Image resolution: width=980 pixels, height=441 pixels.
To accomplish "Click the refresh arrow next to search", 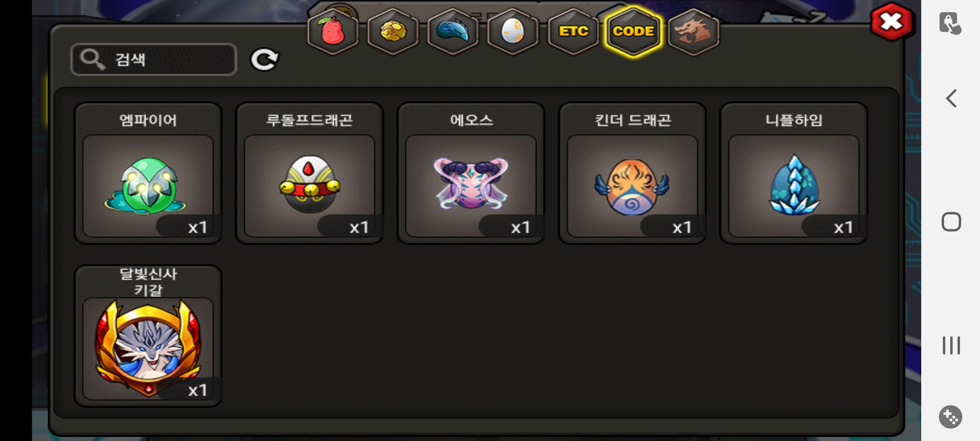I will [x=264, y=60].
